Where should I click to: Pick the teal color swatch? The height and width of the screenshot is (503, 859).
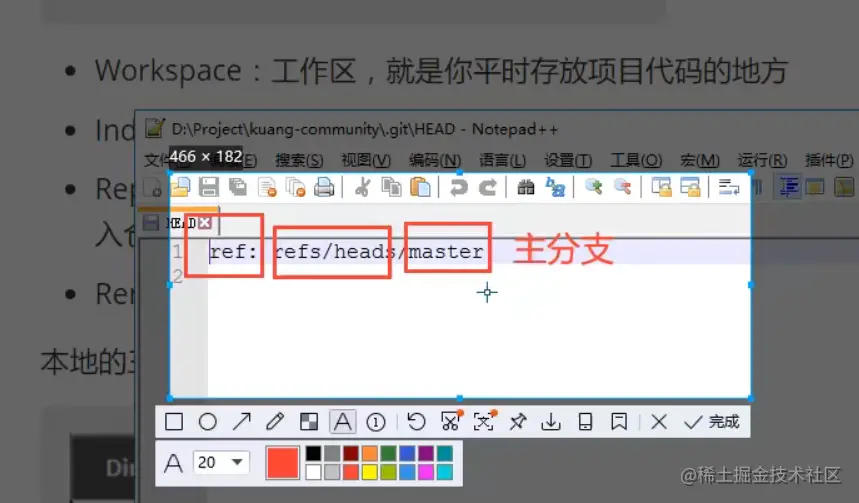tap(445, 453)
